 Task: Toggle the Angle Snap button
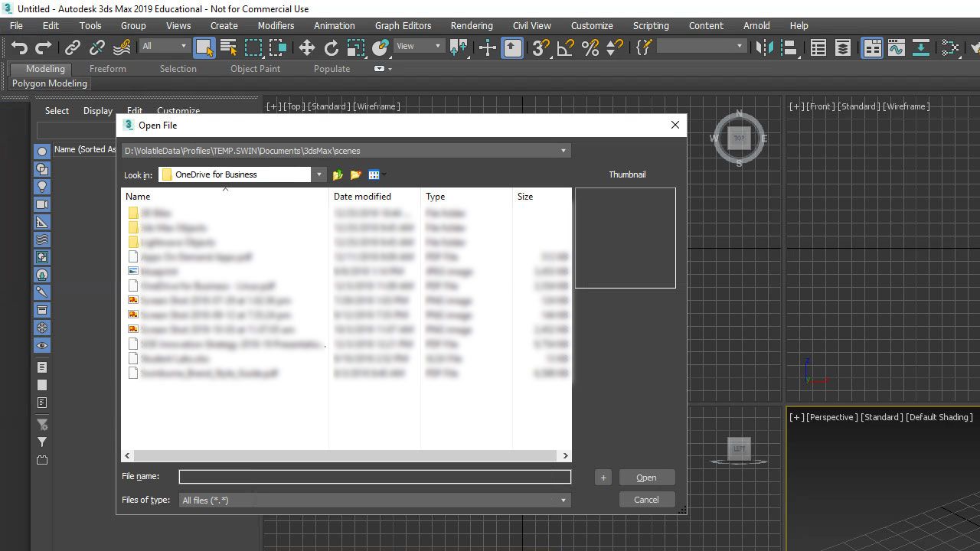[x=565, y=48]
